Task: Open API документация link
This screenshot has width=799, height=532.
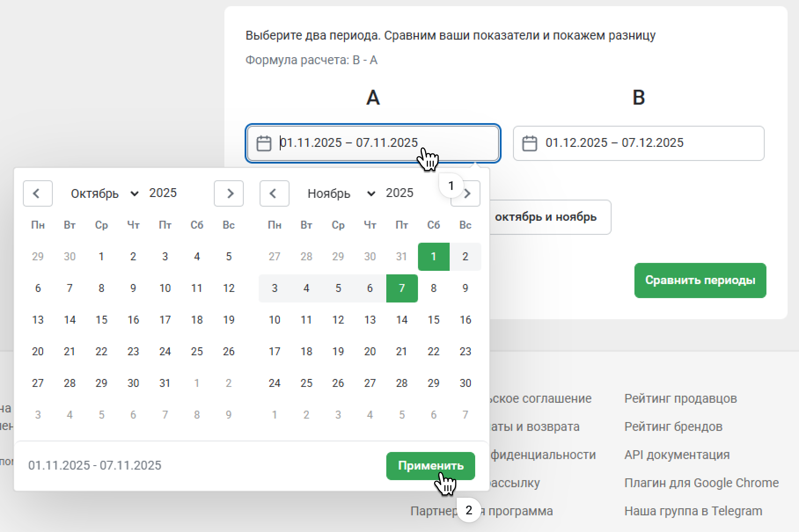Action: tap(677, 455)
